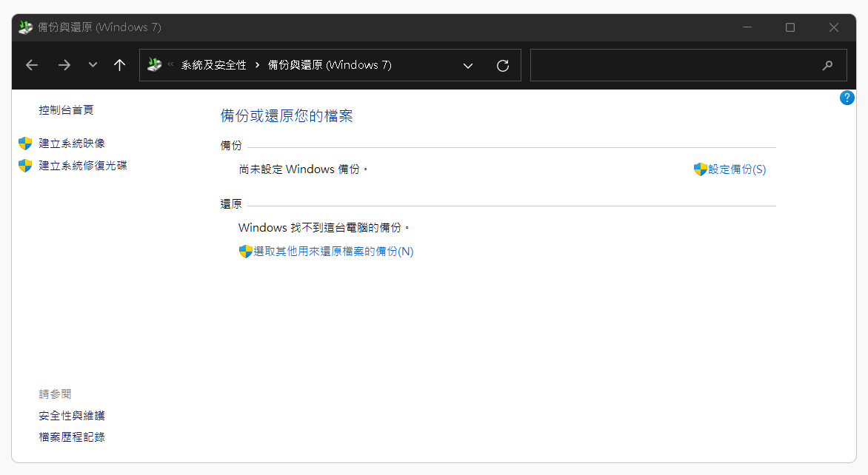Open 檔案歷程記錄 link
This screenshot has width=868, height=475.
click(x=72, y=437)
